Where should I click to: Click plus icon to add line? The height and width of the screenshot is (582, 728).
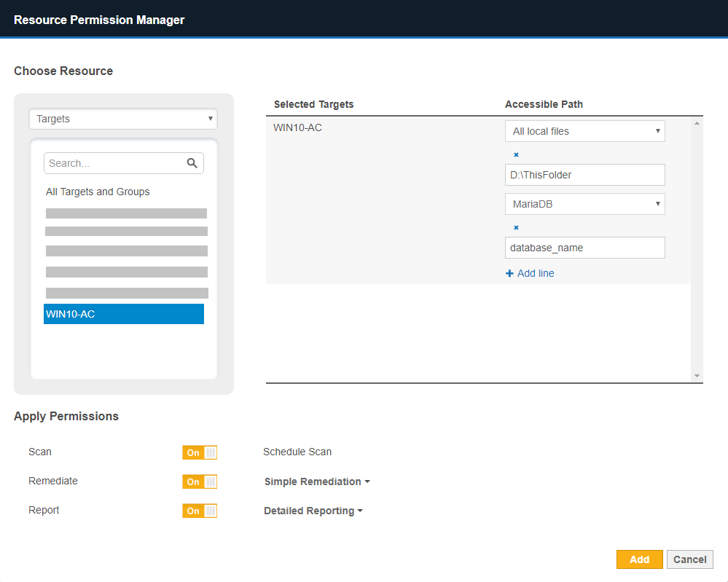[x=509, y=274]
